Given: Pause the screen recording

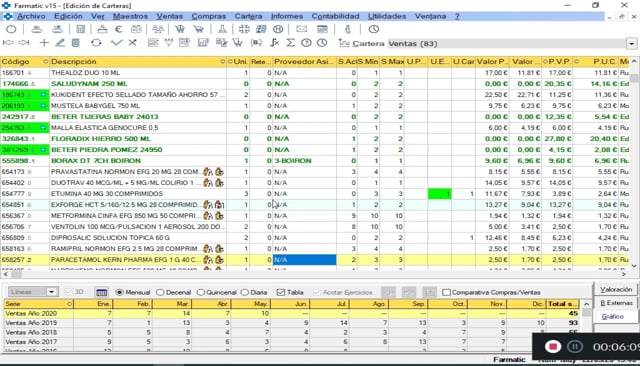Looking at the screenshot, I should coord(575,346).
